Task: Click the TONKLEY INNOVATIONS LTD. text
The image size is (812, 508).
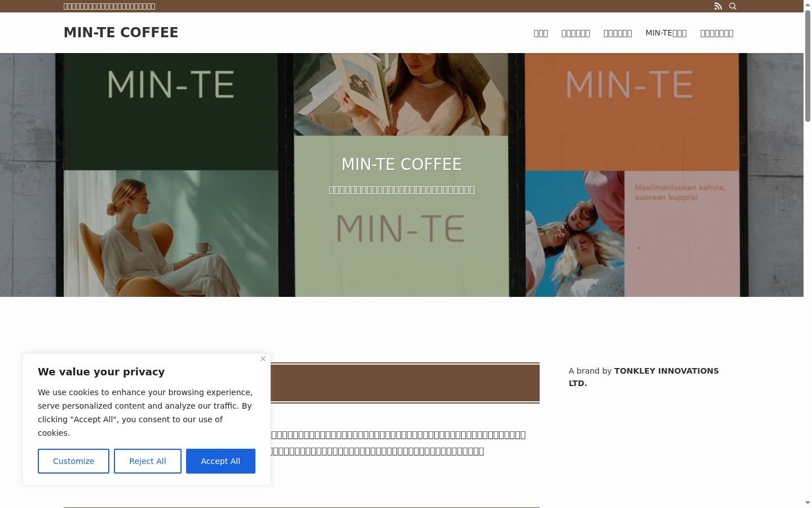Action: click(x=644, y=377)
